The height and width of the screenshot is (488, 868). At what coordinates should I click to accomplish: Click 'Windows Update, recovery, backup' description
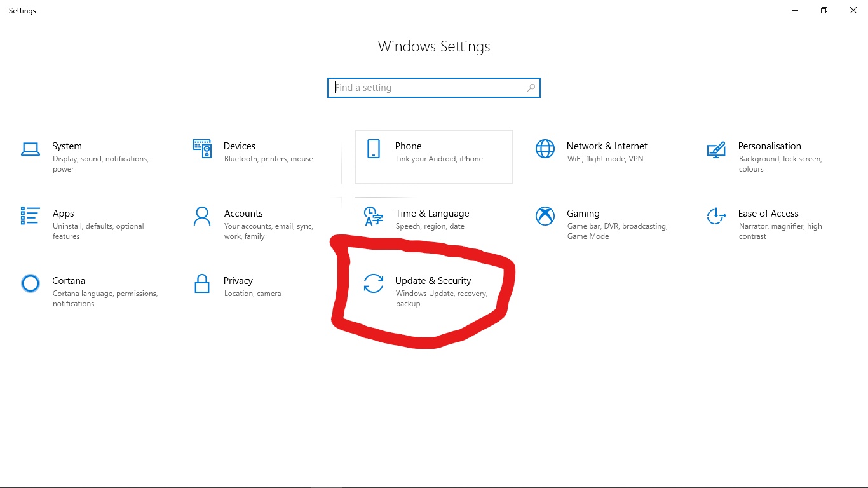442,299
